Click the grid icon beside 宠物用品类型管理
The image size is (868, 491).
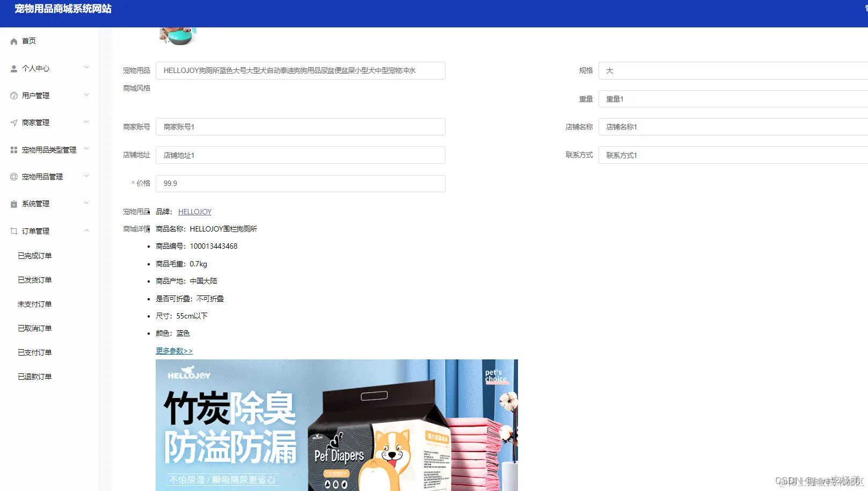(x=14, y=150)
